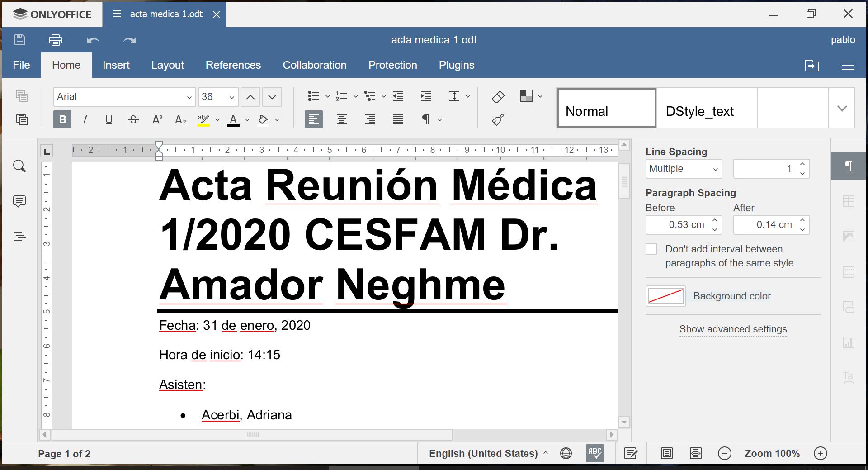Viewport: 868px width, 470px height.
Task: Apply yellow highlight color
Action: [203, 120]
